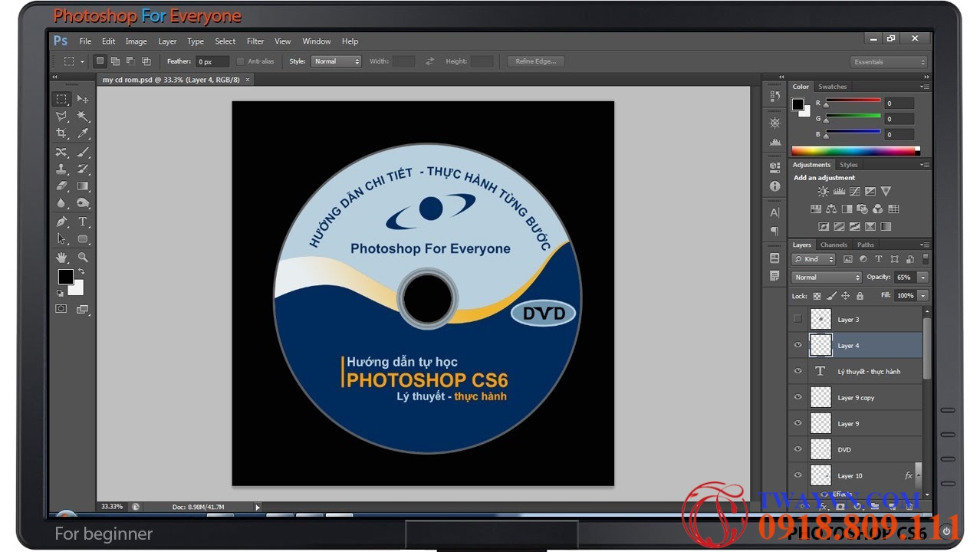Add a Brightness/Contrast adjustment

823,192
